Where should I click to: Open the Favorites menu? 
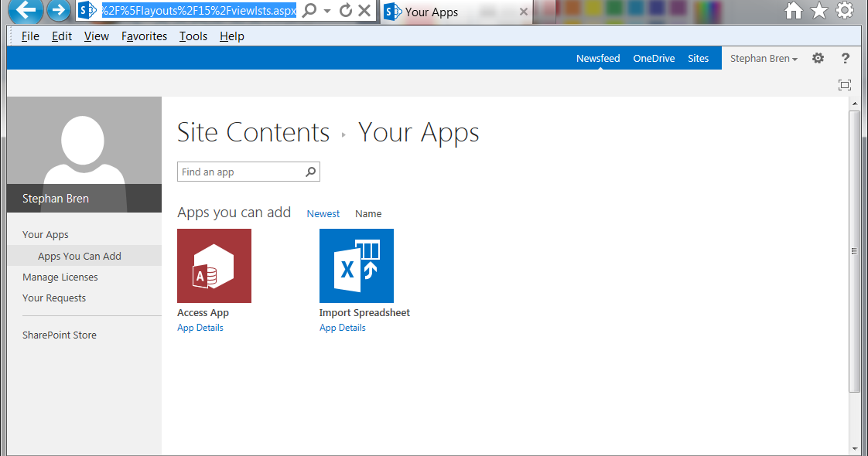144,36
